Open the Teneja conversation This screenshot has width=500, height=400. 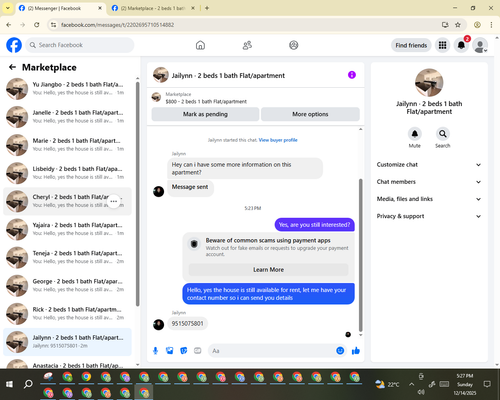tap(68, 257)
